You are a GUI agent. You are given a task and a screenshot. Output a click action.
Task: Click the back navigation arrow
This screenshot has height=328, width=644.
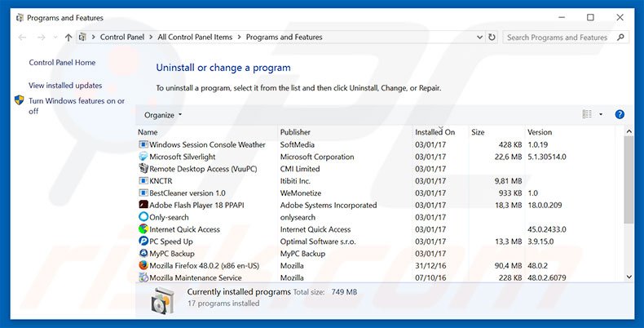[x=22, y=38]
